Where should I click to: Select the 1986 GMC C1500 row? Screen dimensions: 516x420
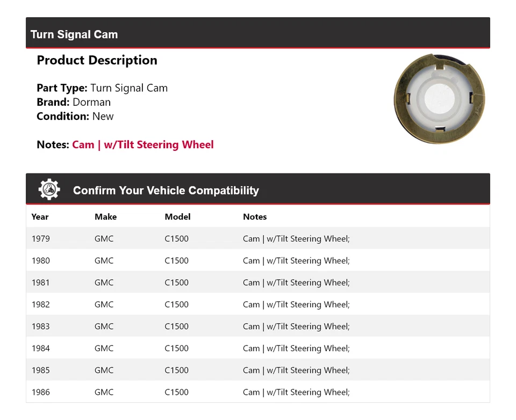258,392
